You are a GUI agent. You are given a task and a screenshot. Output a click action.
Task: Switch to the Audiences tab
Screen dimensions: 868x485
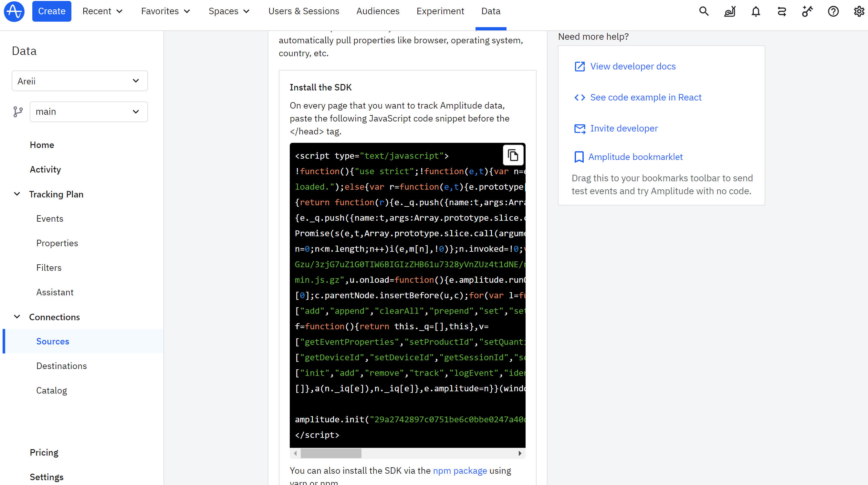378,11
